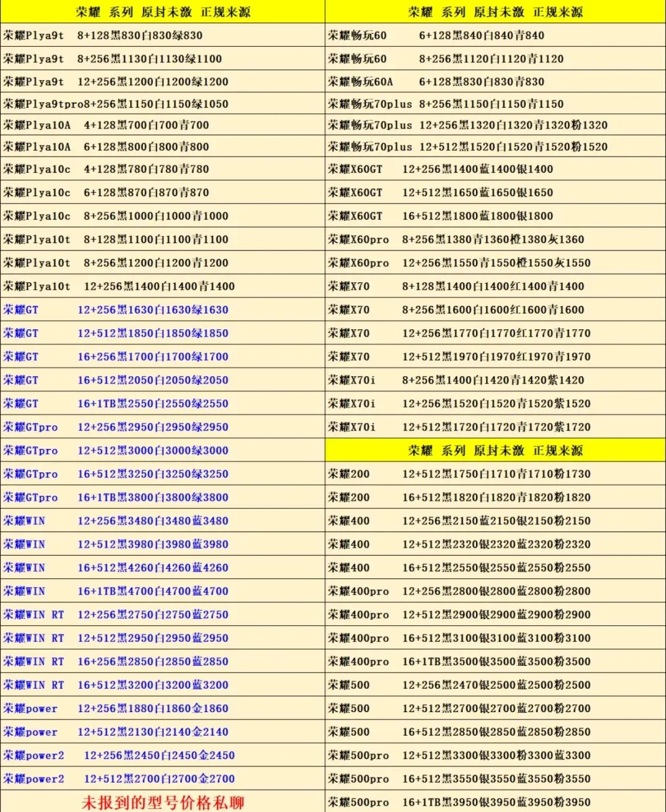This screenshot has height=812, width=666.
Task: Select 荣耀500pro 16+1TB黑3950 row
Action: point(495,802)
